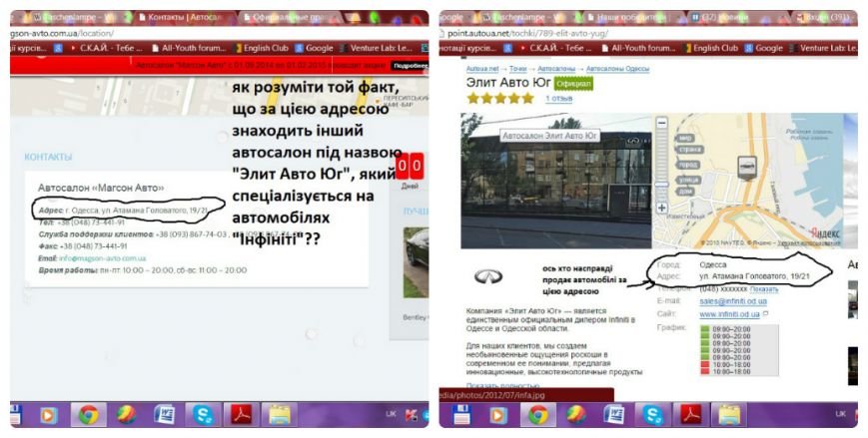
Task: Click the map zoom-out minus button
Action: tap(661, 123)
